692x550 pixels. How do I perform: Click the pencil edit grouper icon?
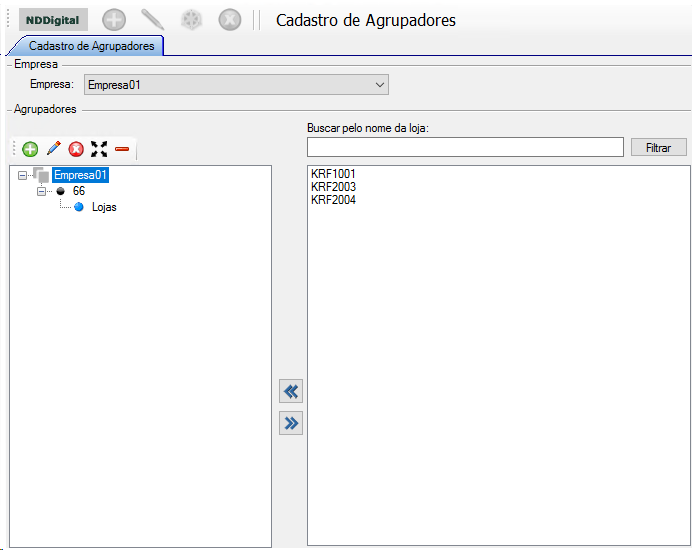[53, 149]
